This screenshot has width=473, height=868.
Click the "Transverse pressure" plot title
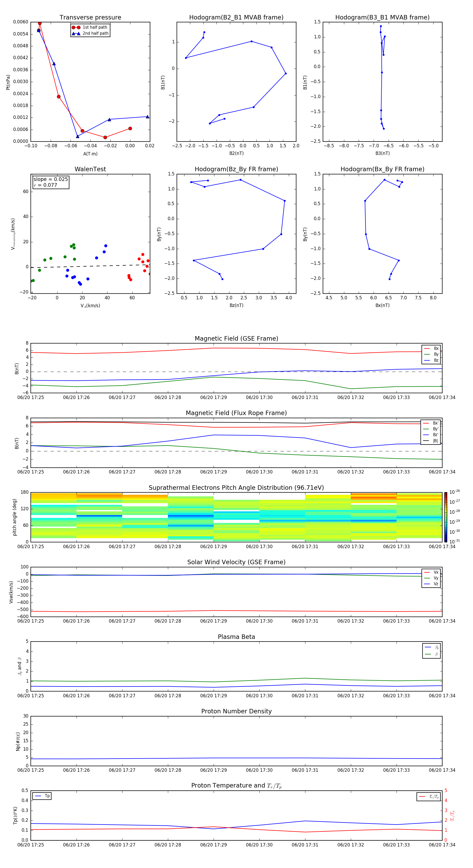click(90, 18)
